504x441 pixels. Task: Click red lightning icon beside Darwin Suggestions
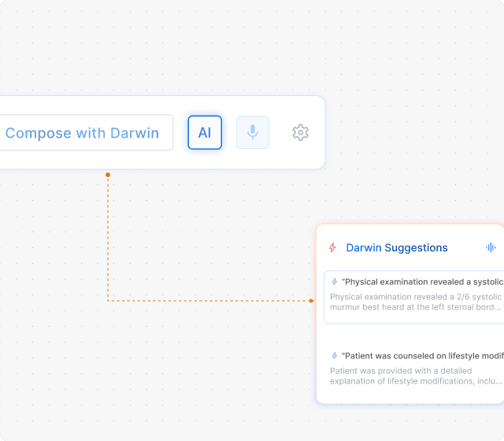(332, 248)
